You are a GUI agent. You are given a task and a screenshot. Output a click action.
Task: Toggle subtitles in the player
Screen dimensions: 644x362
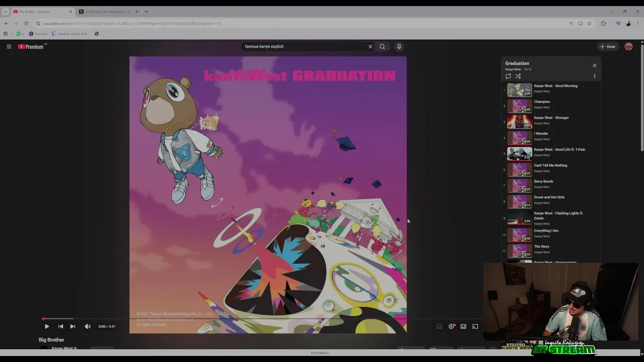click(x=439, y=326)
